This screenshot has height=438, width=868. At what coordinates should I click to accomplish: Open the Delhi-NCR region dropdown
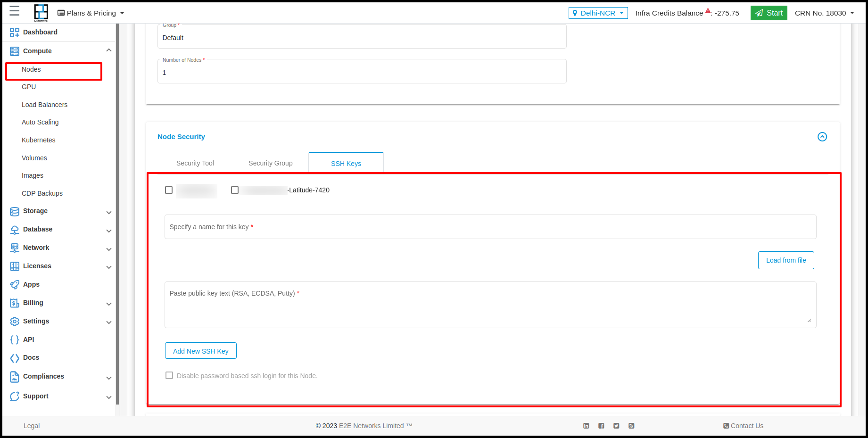coord(598,13)
